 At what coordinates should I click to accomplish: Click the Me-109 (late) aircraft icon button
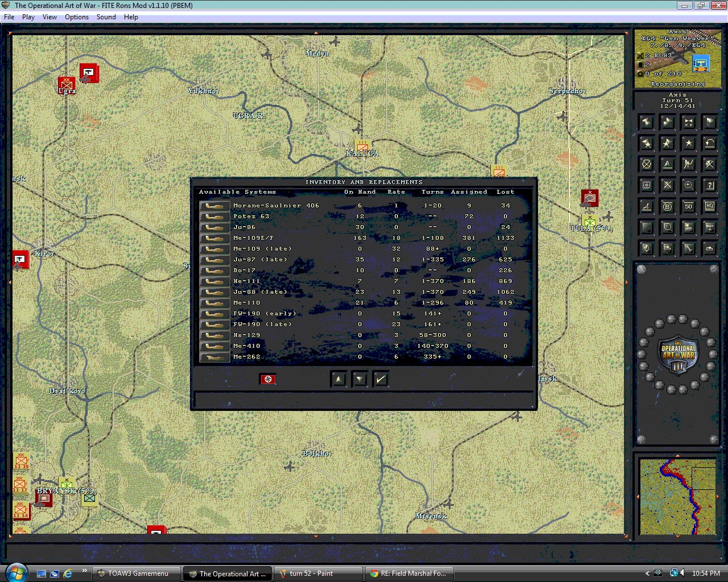(x=214, y=249)
